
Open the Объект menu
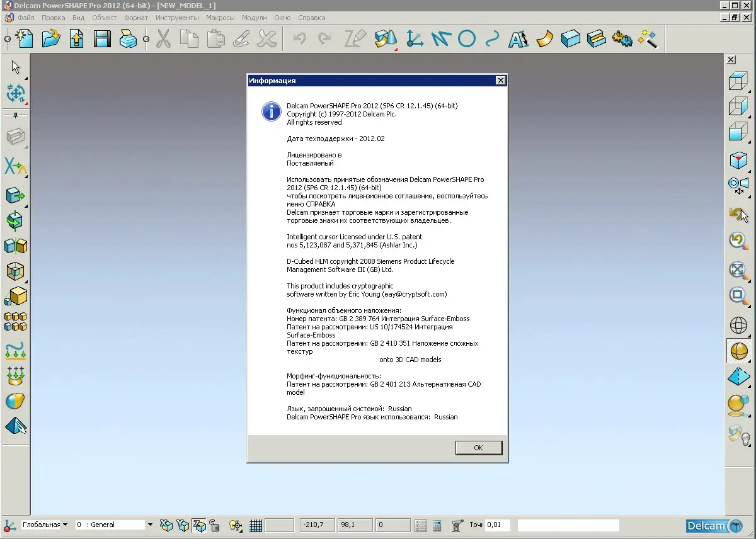105,18
